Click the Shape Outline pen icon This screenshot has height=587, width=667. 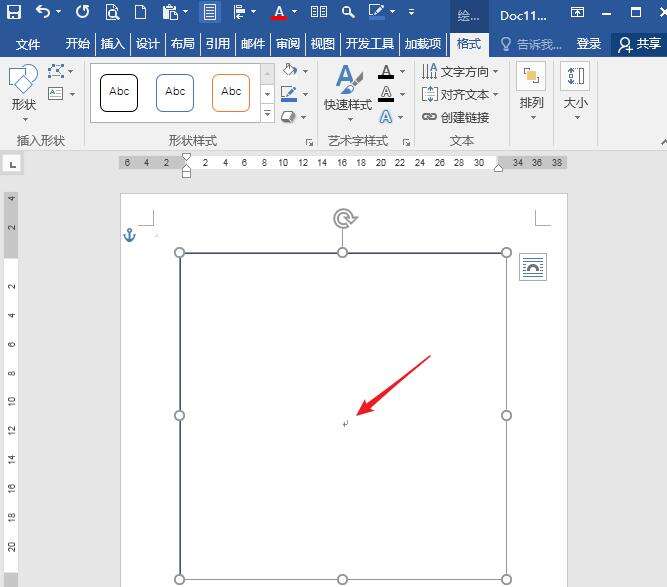coord(289,94)
